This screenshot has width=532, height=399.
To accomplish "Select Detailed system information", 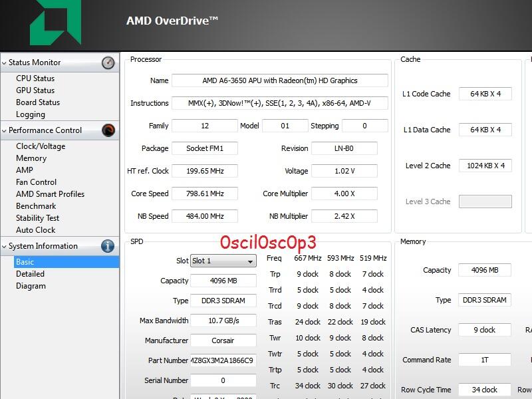I will [x=30, y=274].
